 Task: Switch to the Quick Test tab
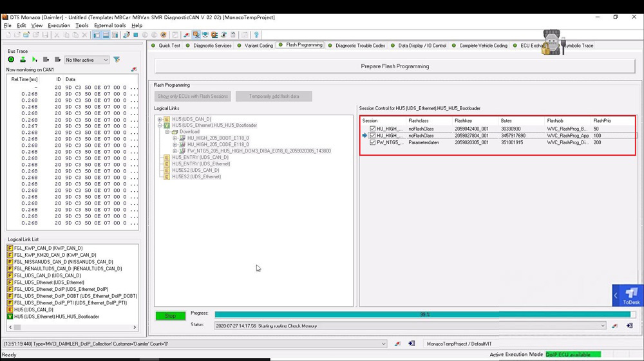click(x=166, y=46)
